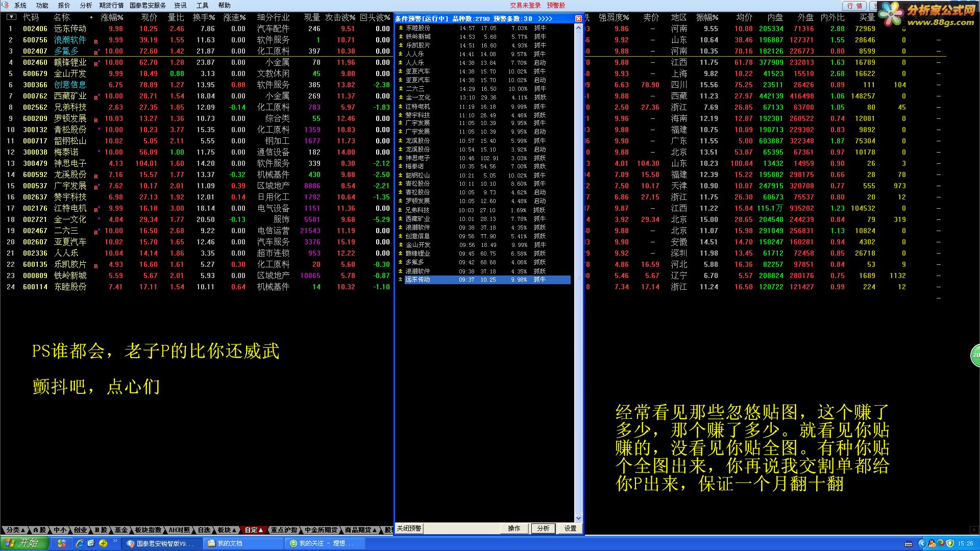Click the alert icon beside 二六三 14:29
980x551 pixels.
tap(401, 89)
